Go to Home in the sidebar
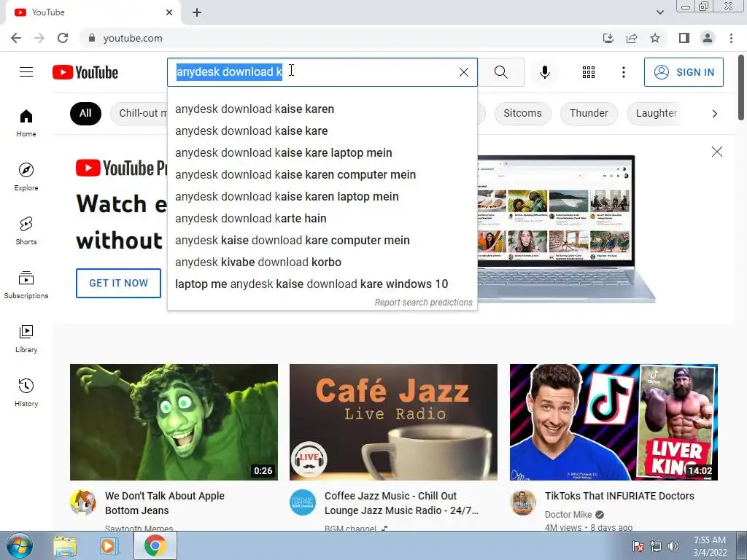 26,122
